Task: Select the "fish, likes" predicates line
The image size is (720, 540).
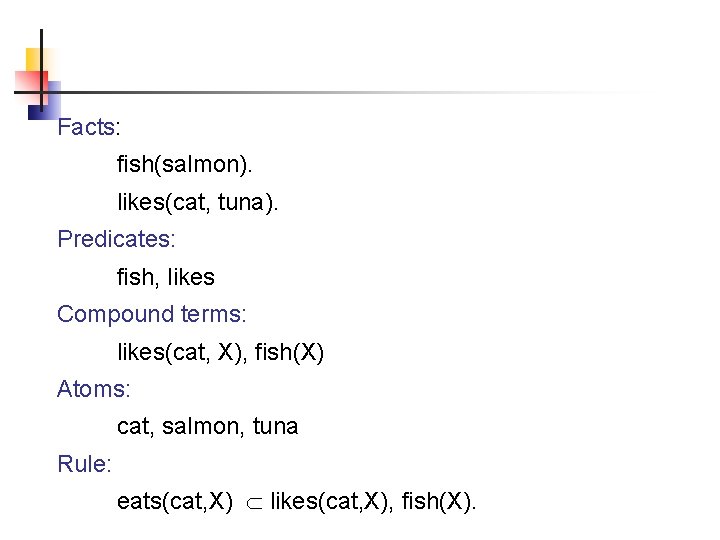Action: 166,277
